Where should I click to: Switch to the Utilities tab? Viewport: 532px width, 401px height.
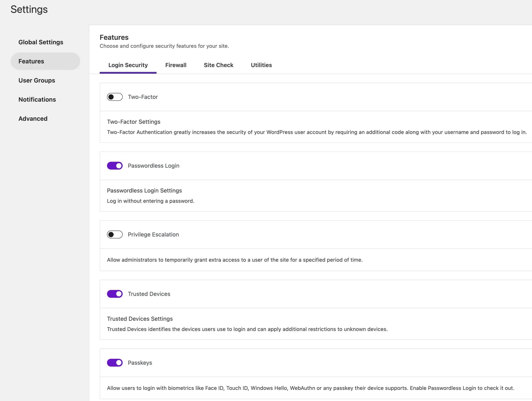click(261, 65)
